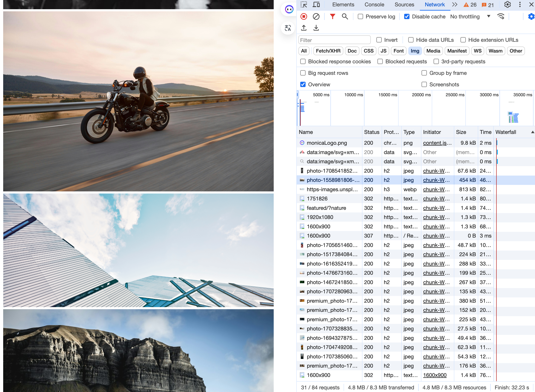Expand more DevTools tabs chevron

tap(454, 4)
